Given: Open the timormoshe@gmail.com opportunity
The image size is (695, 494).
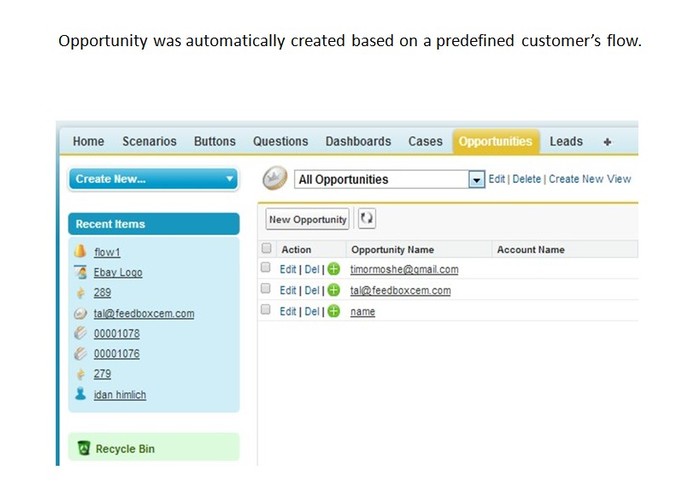Looking at the screenshot, I should tap(404, 269).
